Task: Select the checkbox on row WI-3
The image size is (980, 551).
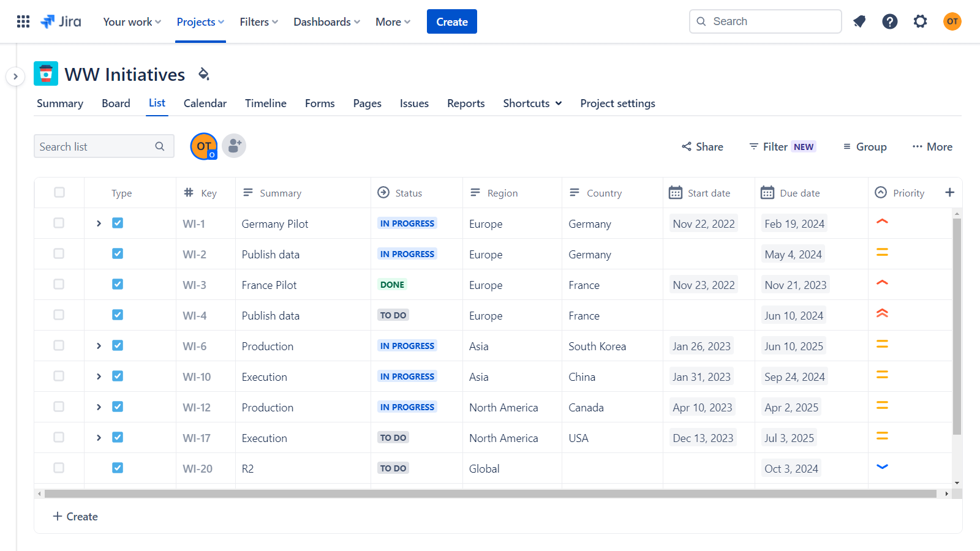Action: pos(59,284)
